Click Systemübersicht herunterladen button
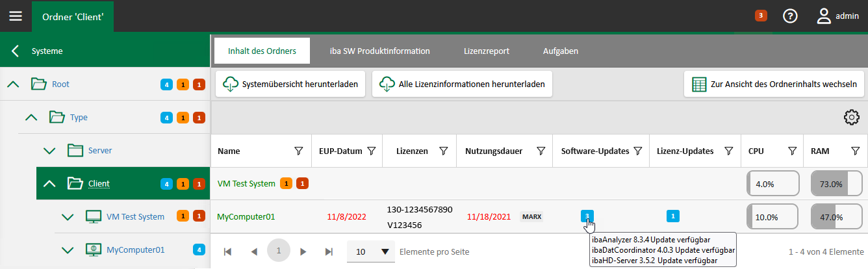The height and width of the screenshot is (269, 868). (290, 84)
